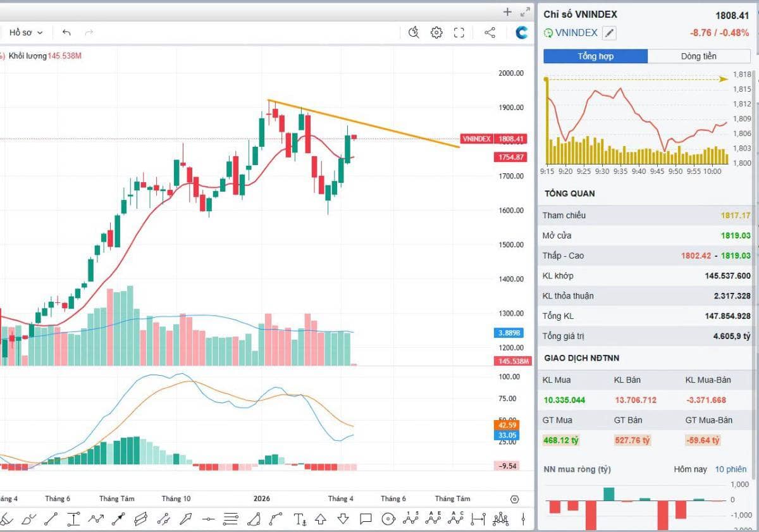Open the Hồ sơ dropdown menu
759x532 pixels.
coord(25,32)
